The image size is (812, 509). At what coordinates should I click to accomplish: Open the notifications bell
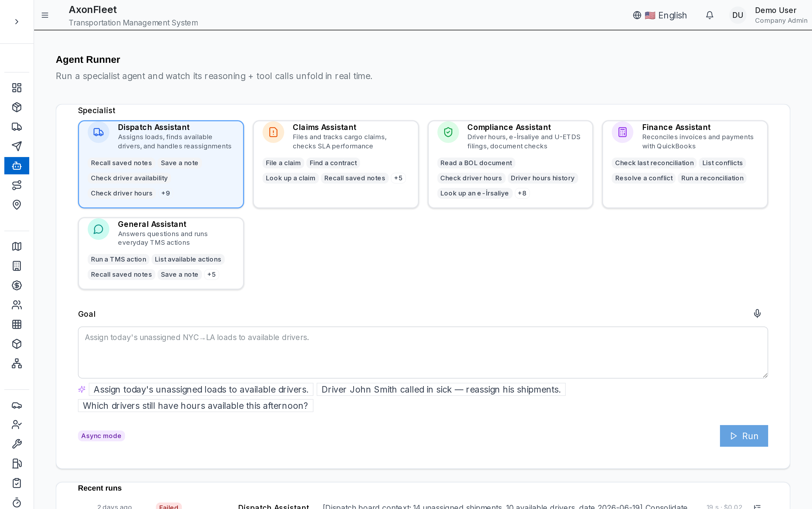coord(709,15)
